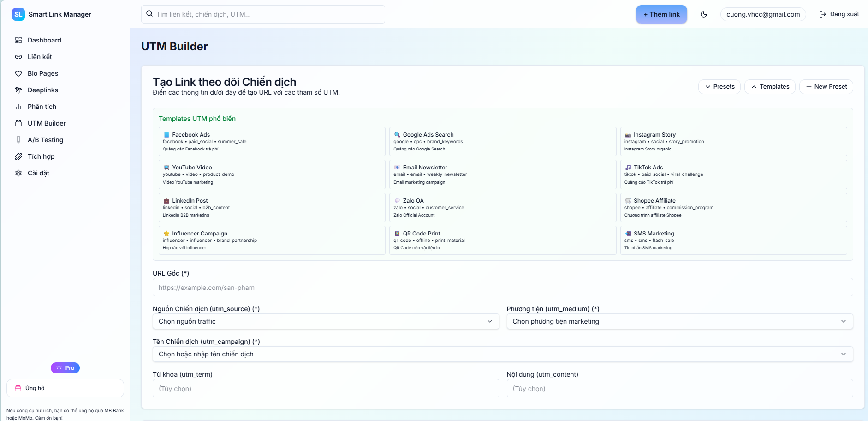
Task: Open Liên kết menu item
Action: (x=40, y=57)
